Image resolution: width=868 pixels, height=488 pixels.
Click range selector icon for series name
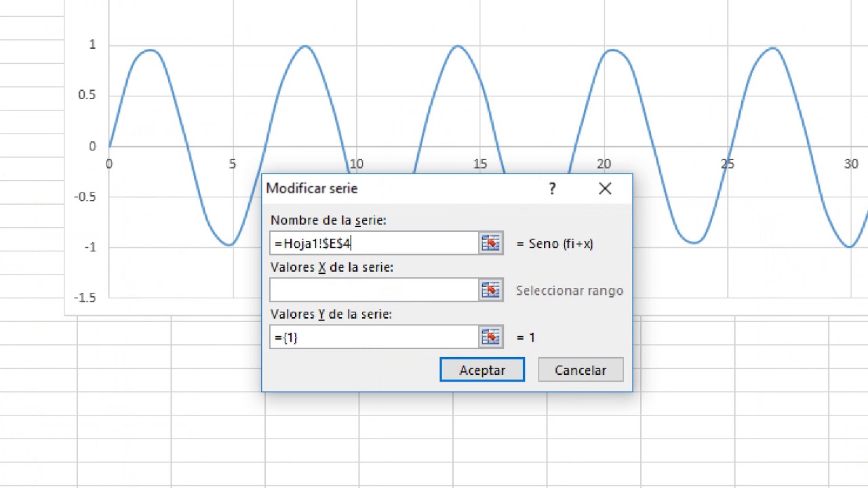point(490,243)
